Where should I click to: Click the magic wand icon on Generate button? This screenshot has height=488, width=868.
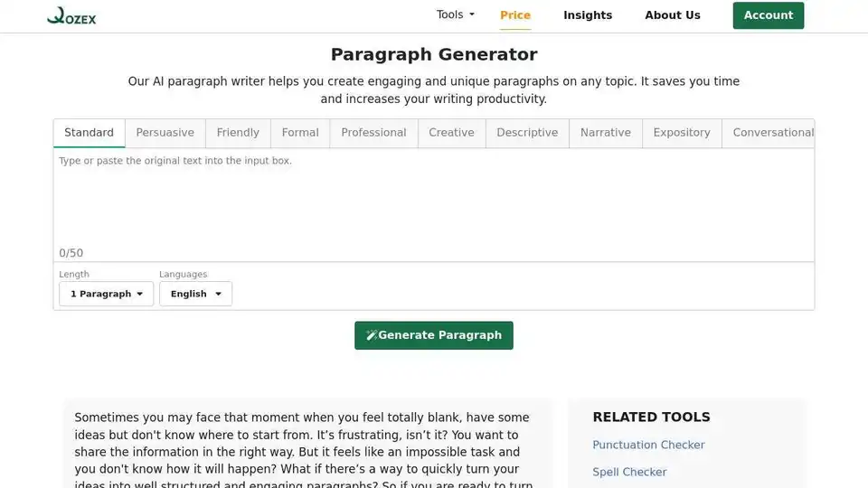click(371, 335)
